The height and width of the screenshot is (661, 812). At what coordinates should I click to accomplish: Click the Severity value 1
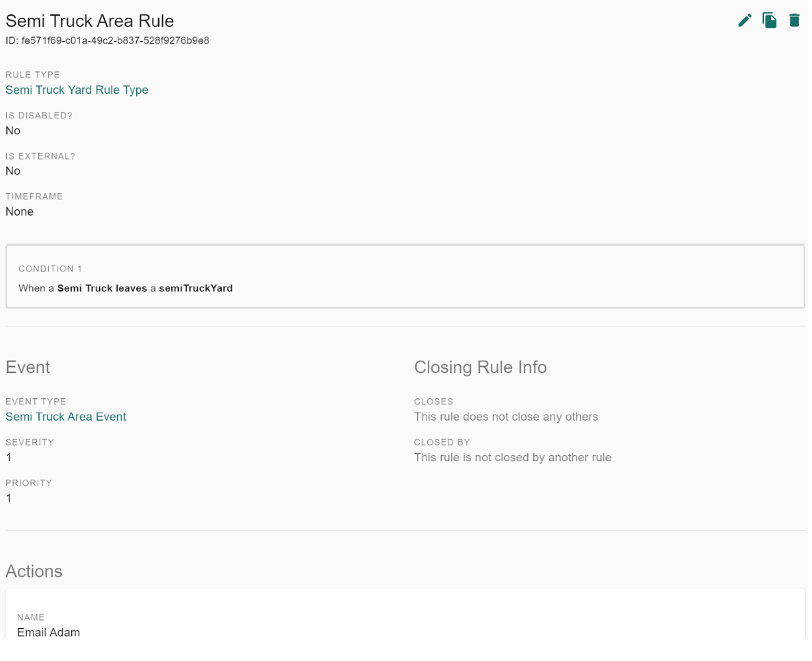(x=9, y=457)
